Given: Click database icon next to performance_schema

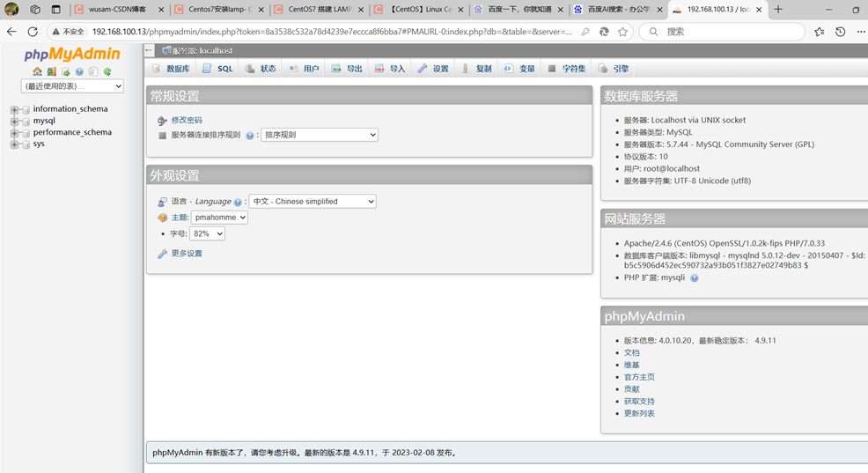Looking at the screenshot, I should click(x=26, y=133).
